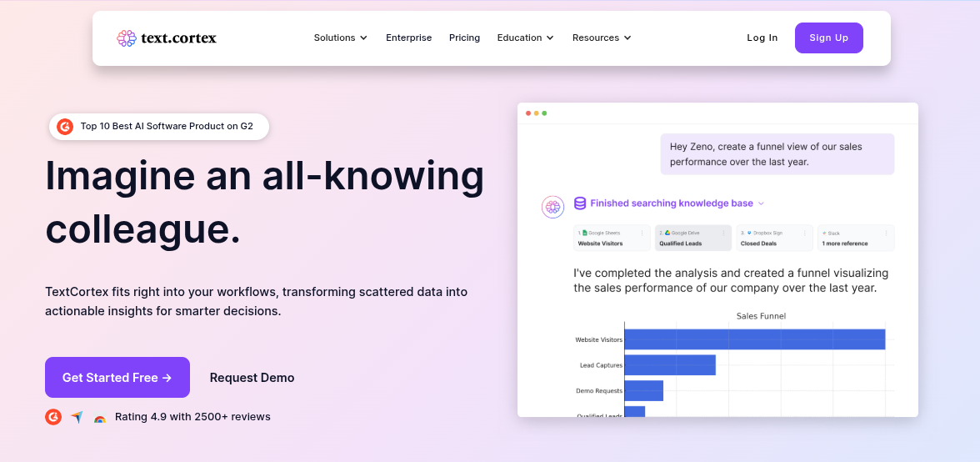The width and height of the screenshot is (980, 462).
Task: Select the Website Visitors reference card
Action: (x=612, y=238)
